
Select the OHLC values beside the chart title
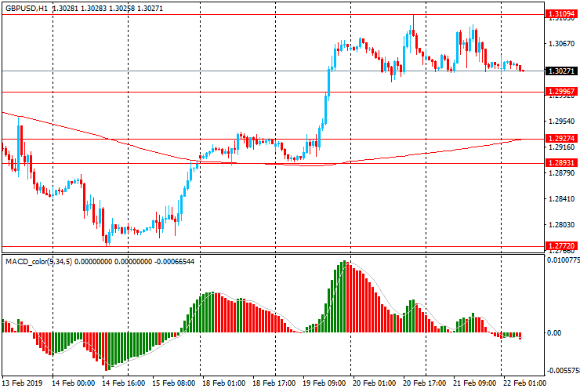[107, 8]
